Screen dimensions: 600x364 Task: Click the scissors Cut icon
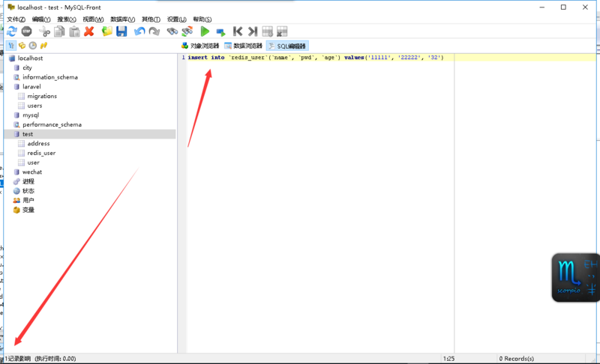(44, 31)
